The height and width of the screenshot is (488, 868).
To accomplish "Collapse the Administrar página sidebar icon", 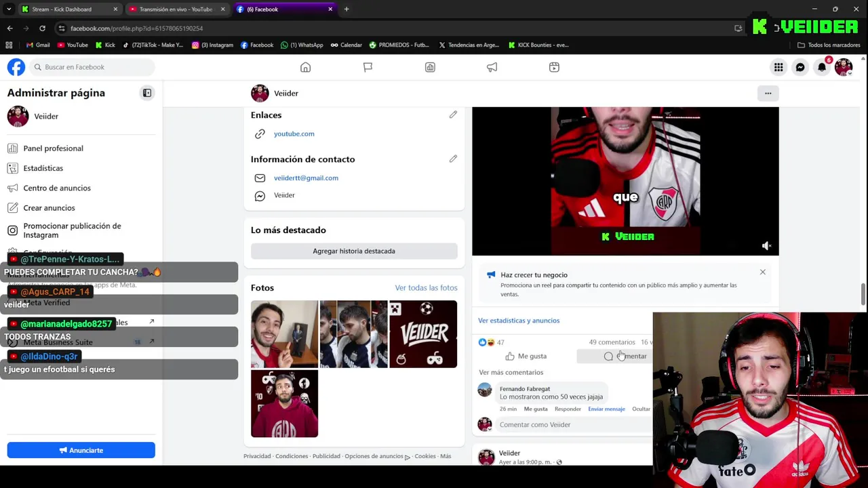I will [x=147, y=93].
